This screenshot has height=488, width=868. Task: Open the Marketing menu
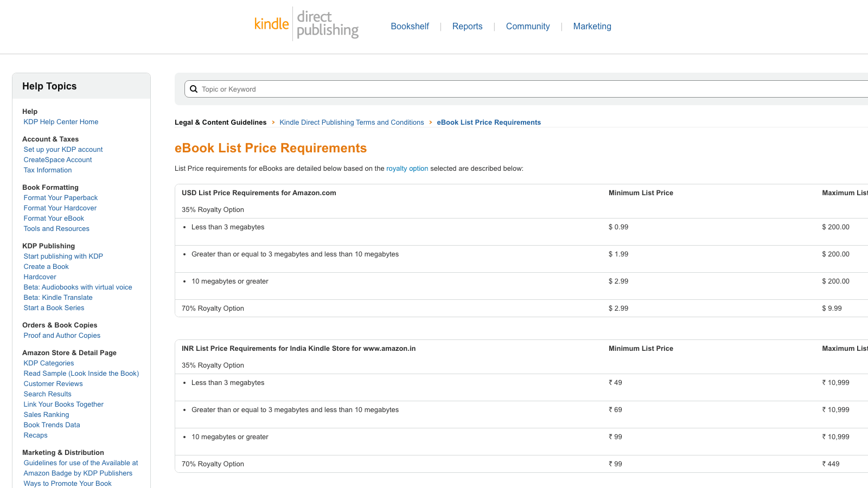tap(592, 26)
